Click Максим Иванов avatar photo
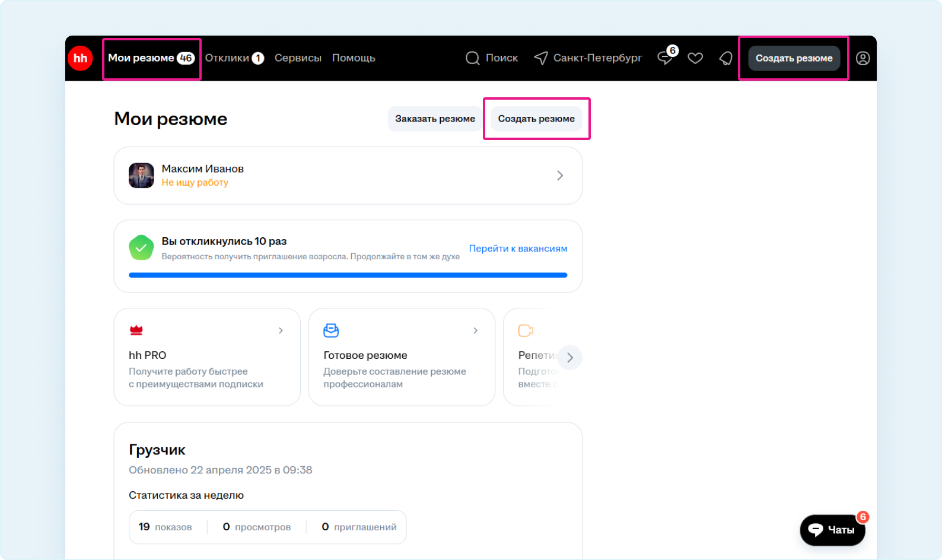Image resolution: width=942 pixels, height=560 pixels. [x=141, y=176]
